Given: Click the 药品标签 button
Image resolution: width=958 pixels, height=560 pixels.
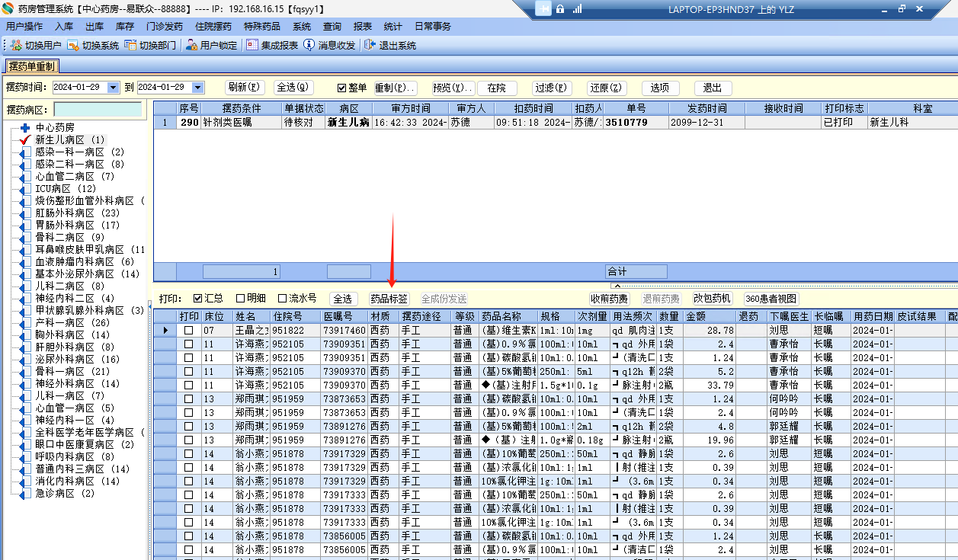Looking at the screenshot, I should pos(389,299).
